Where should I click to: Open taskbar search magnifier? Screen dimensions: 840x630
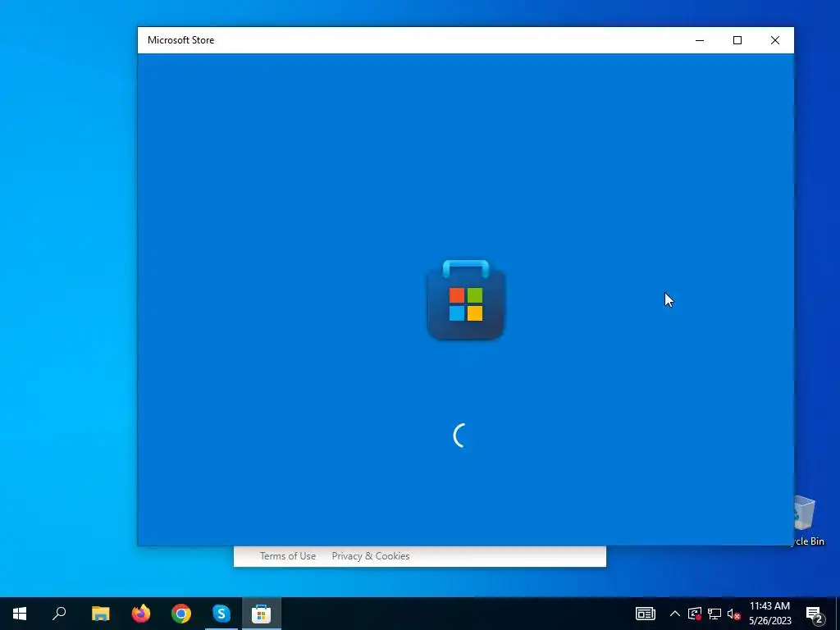[59, 614]
